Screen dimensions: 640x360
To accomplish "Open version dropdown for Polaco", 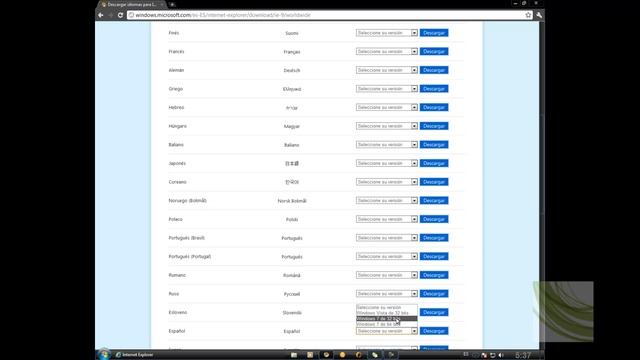I will [387, 219].
